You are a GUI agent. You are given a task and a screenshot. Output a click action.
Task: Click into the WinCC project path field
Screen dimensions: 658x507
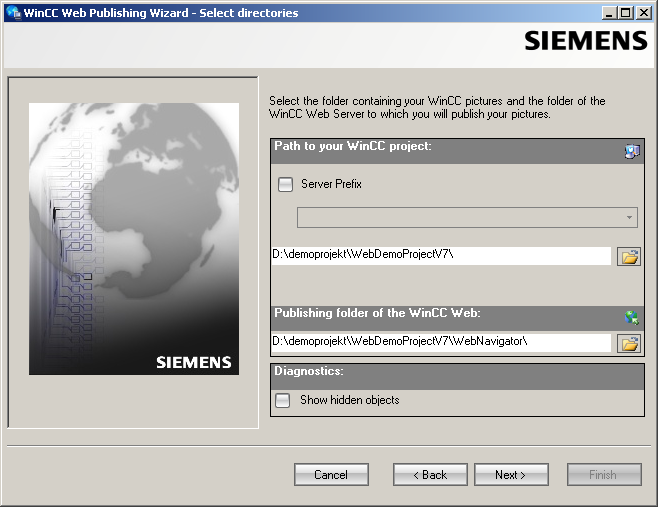click(440, 256)
